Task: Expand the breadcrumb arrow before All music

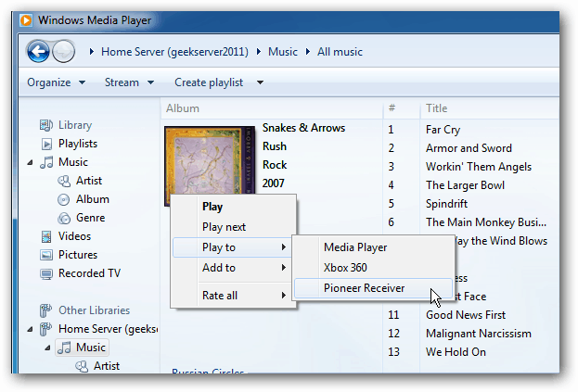Action: 308,52
